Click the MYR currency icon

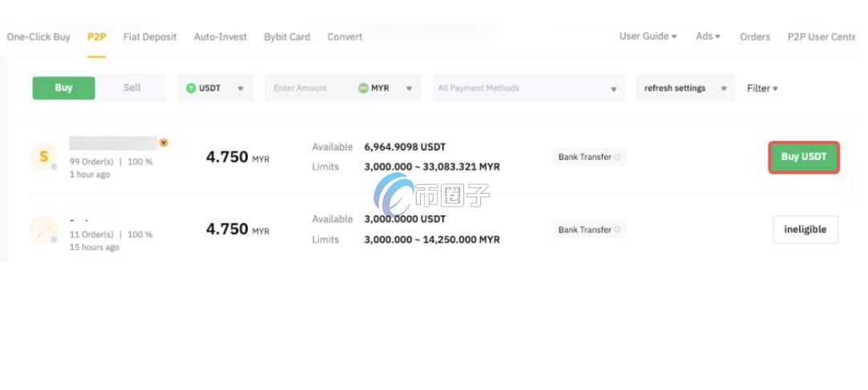pyautogui.click(x=363, y=88)
